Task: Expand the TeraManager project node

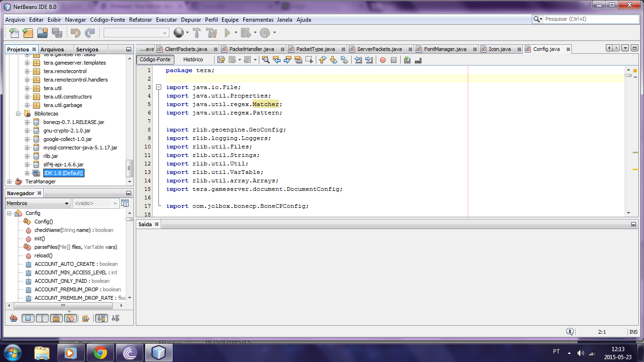Action: [9, 181]
